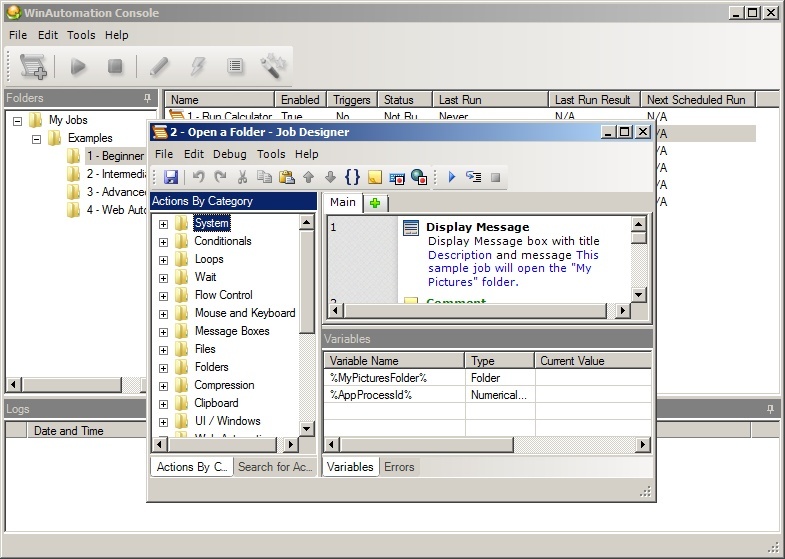Click the Variable Name column header
The width and height of the screenshot is (785, 559).
tap(395, 361)
